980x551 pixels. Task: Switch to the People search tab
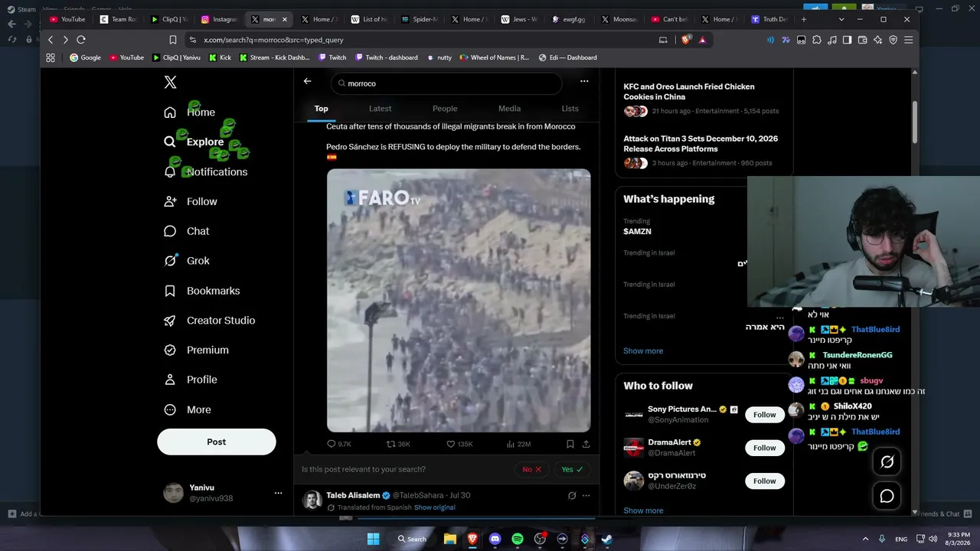click(445, 109)
